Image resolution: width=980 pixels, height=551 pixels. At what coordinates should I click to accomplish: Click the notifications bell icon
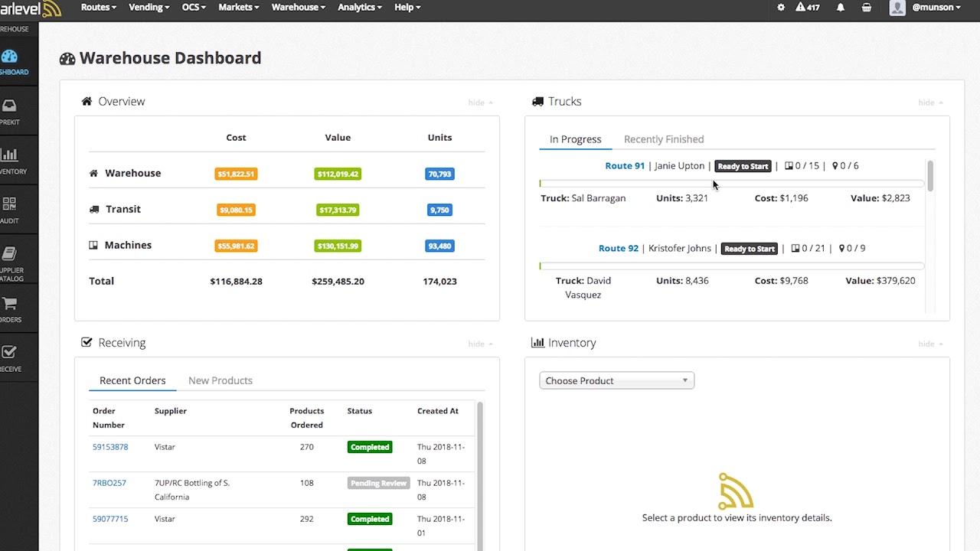[841, 8]
